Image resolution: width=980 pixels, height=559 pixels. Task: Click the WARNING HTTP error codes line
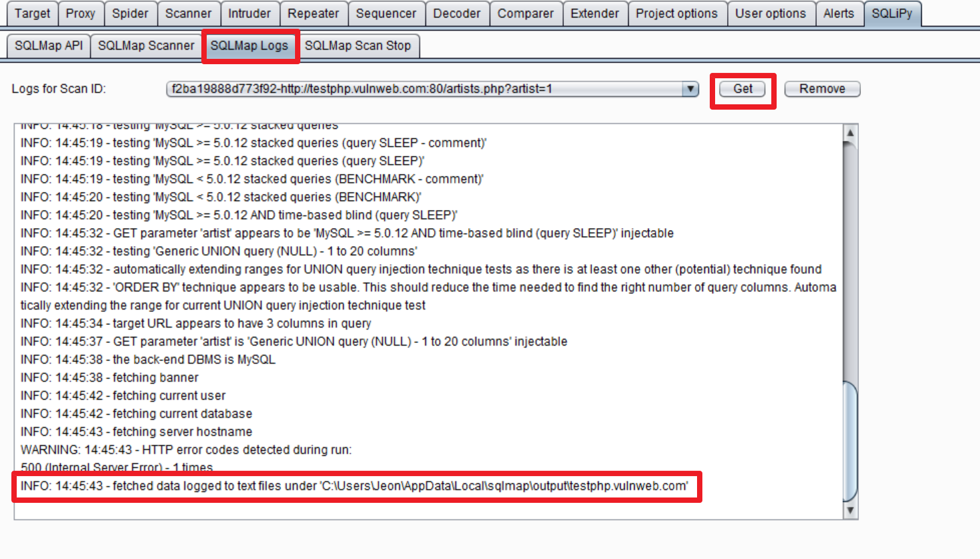pos(186,450)
